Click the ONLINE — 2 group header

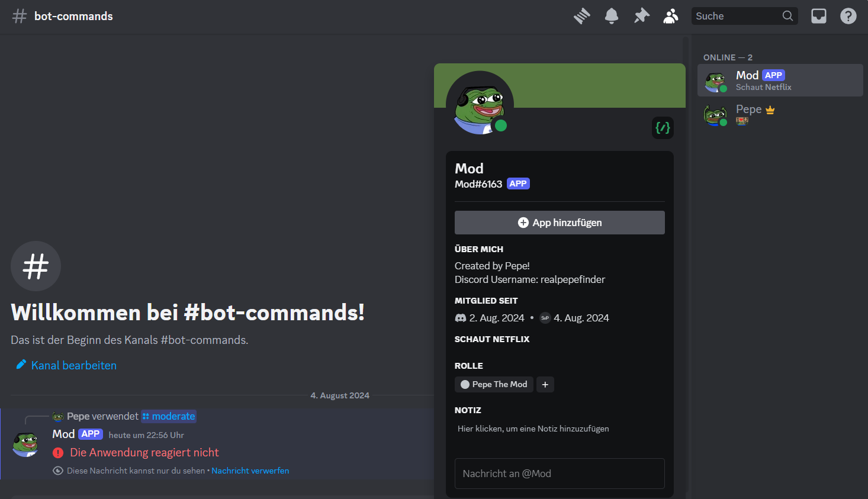[728, 57]
